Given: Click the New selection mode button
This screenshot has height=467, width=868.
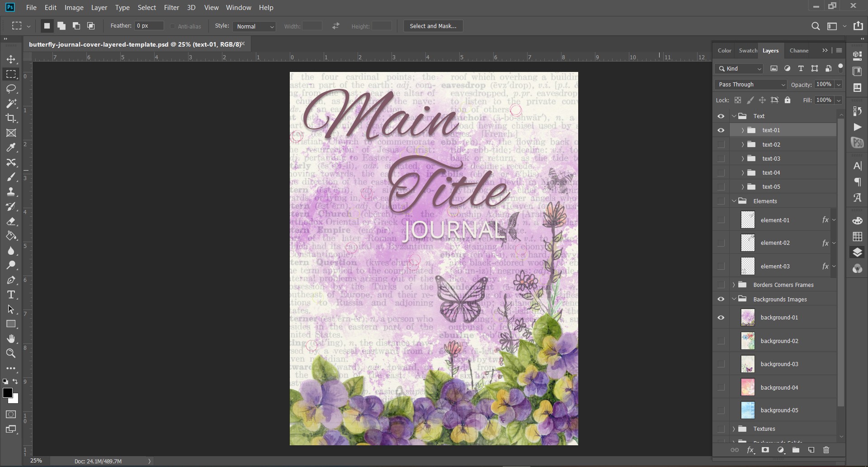Looking at the screenshot, I should point(47,26).
